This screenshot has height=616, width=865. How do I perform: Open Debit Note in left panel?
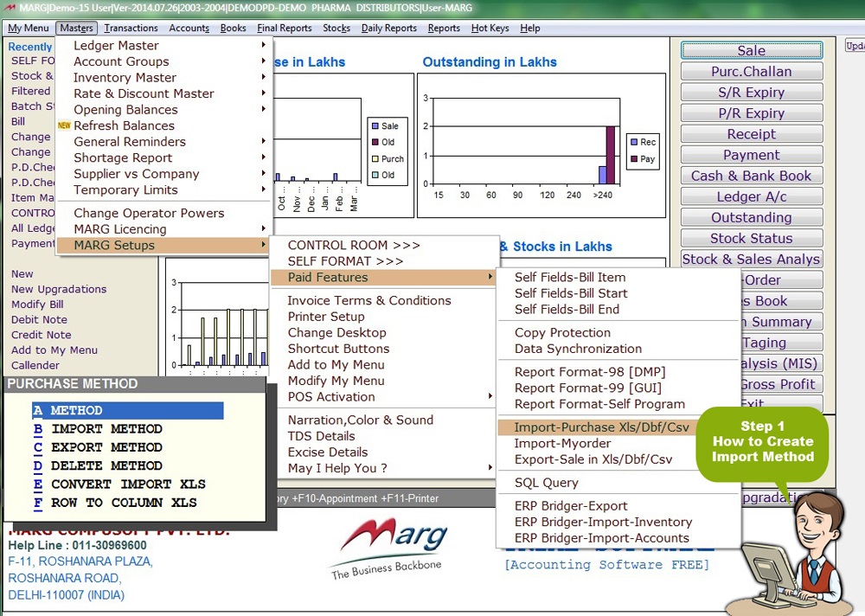[x=39, y=319]
